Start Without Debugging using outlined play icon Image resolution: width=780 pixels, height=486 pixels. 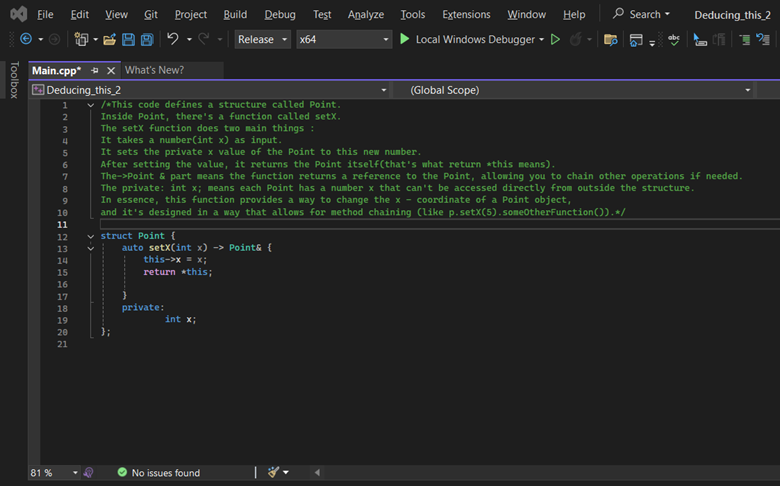[x=555, y=39]
